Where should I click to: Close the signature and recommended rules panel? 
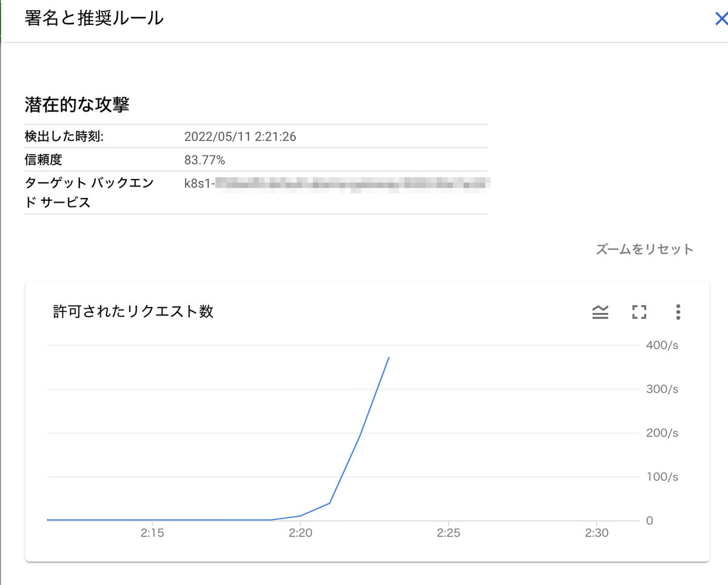coord(721,19)
